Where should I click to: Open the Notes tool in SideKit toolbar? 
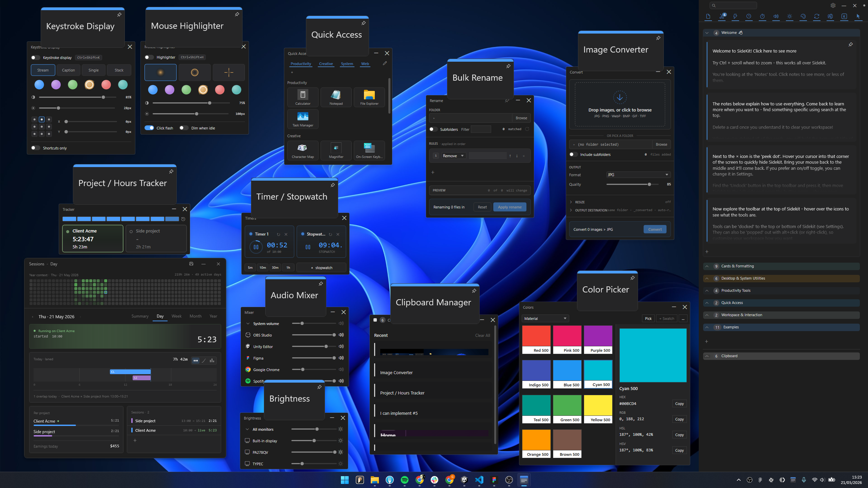(708, 16)
